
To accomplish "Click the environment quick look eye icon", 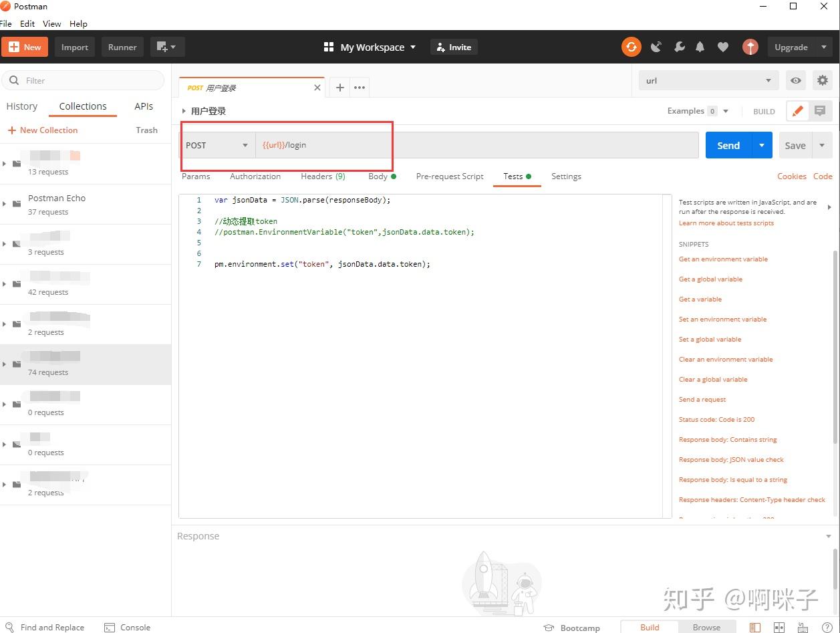I will click(795, 81).
